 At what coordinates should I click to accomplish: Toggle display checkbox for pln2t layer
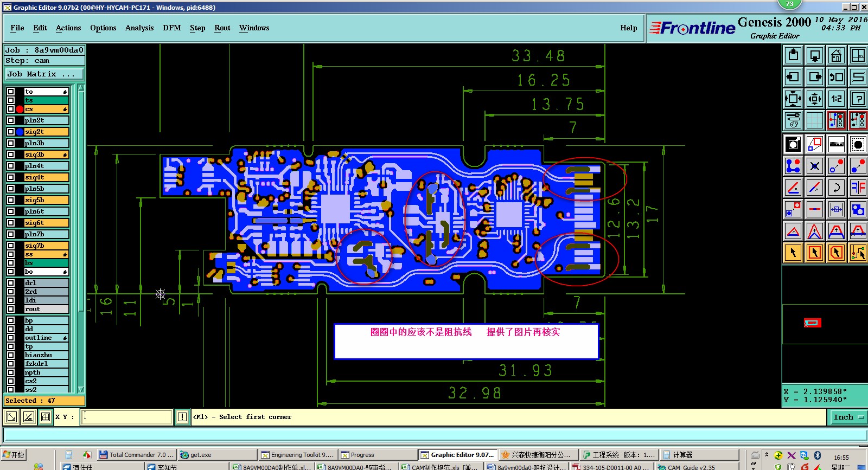coord(11,120)
